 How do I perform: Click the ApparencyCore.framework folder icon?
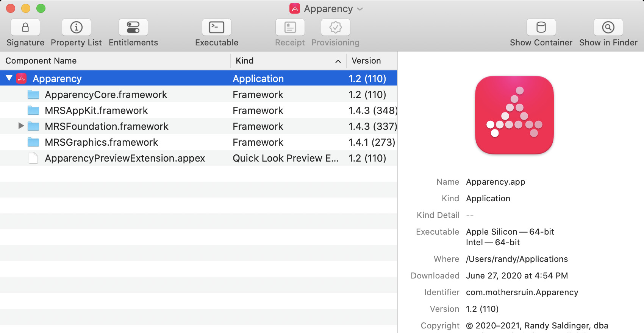(x=33, y=95)
